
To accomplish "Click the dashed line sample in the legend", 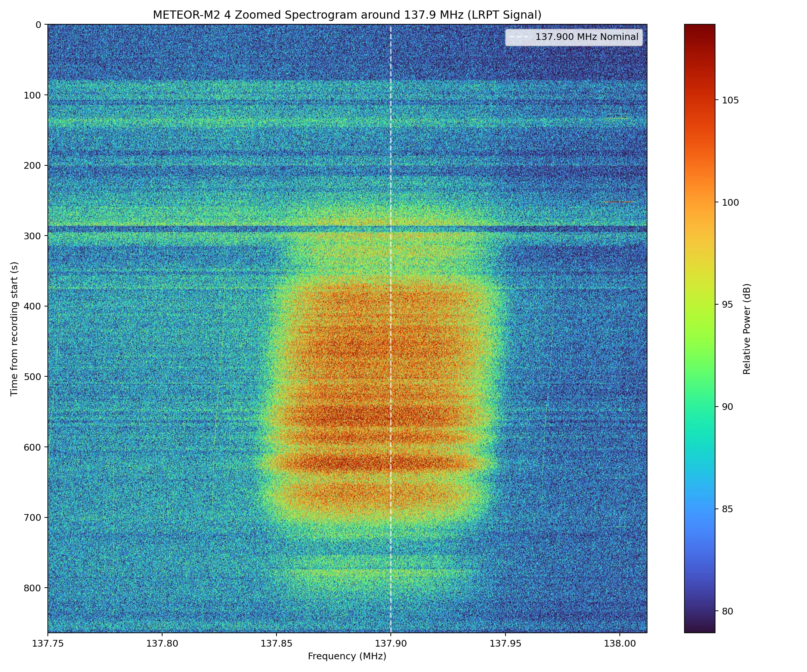I will coord(519,37).
